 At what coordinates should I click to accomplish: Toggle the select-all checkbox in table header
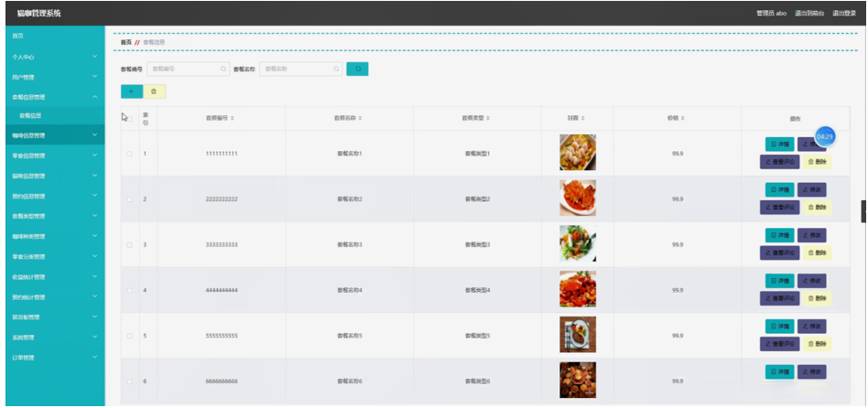tap(129, 119)
